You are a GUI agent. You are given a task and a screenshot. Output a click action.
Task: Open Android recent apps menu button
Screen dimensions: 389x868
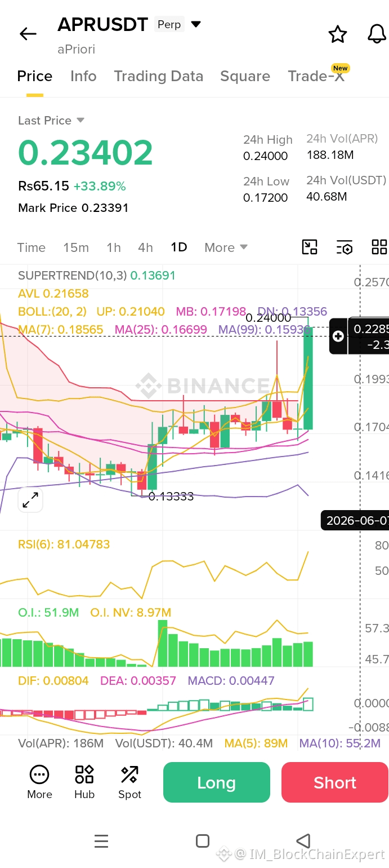pyautogui.click(x=101, y=842)
